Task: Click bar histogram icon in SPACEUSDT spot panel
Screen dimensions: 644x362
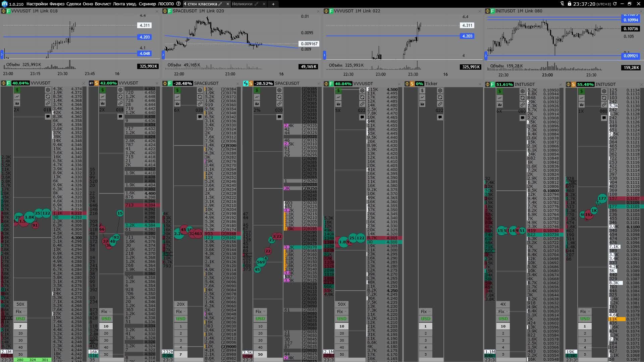Action: coord(257,104)
